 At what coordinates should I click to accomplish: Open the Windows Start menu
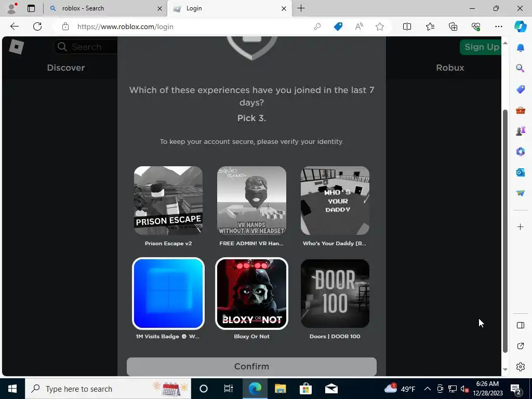[12, 389]
